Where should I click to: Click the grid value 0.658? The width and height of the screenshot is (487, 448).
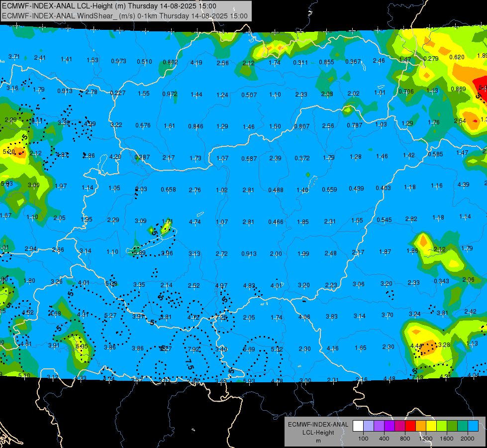[x=168, y=189]
